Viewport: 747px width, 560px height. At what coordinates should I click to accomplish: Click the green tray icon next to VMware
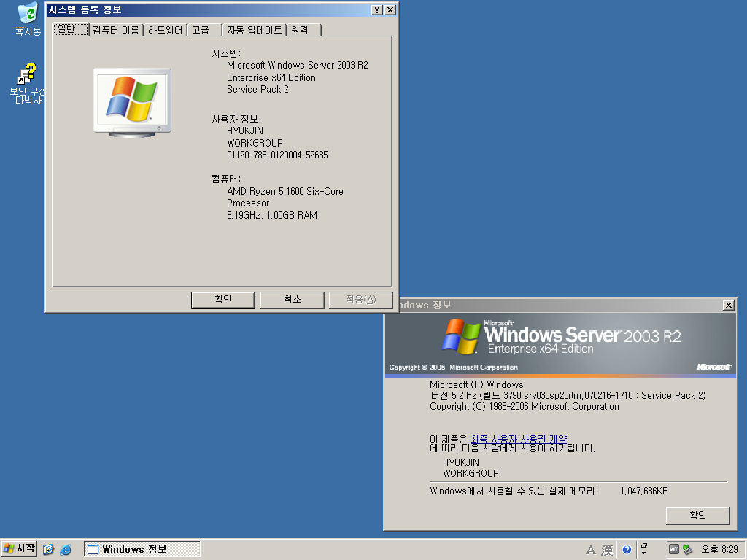coord(687,550)
